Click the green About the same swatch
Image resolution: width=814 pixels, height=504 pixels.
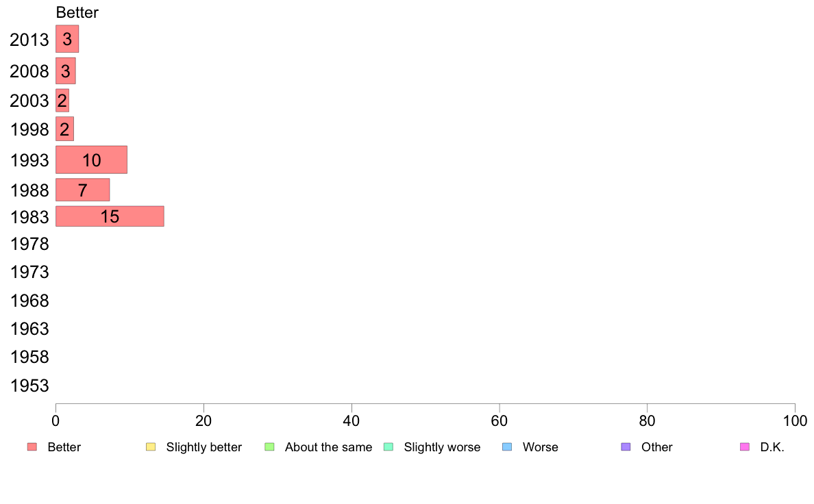click(269, 447)
